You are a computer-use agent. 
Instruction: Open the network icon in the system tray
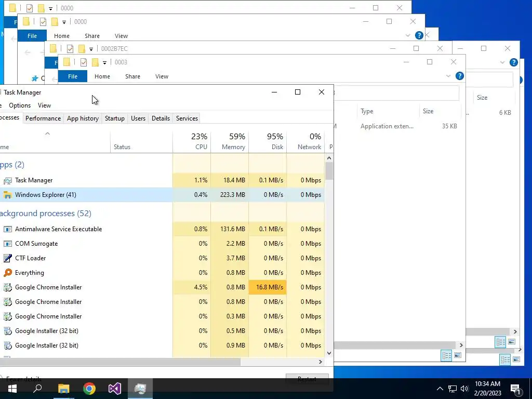(x=453, y=389)
